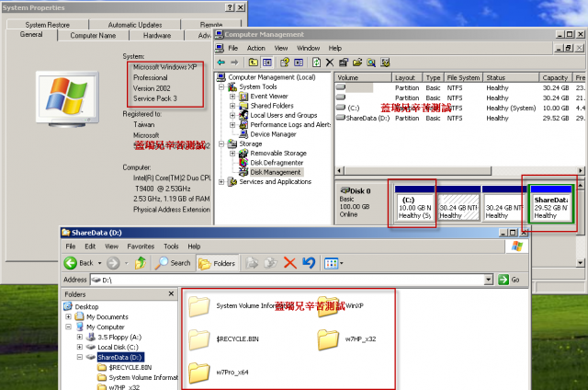Click the Up one level icon in Computer Management toolbar
The height and width of the screenshot is (390, 588).
254,63
